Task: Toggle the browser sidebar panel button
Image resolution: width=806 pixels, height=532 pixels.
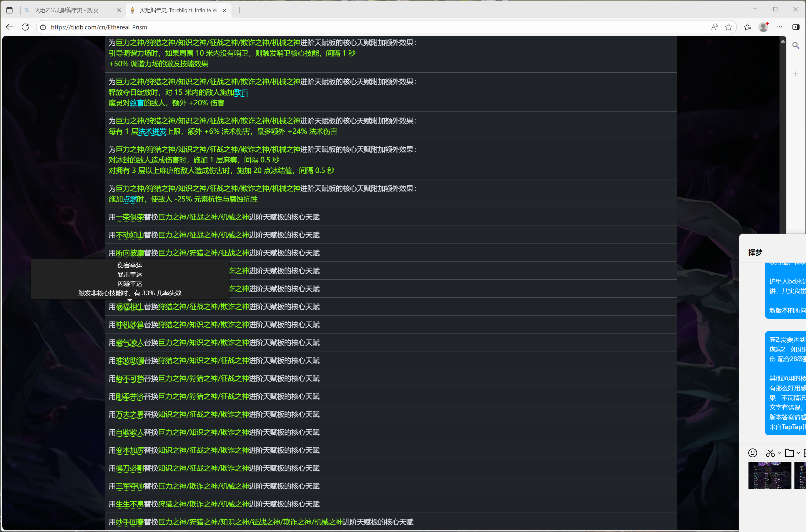Action: (796, 27)
